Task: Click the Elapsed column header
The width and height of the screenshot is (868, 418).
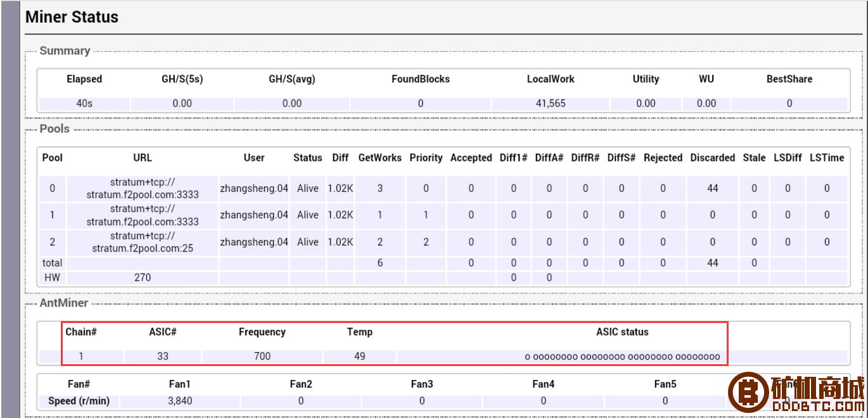Action: pos(84,79)
